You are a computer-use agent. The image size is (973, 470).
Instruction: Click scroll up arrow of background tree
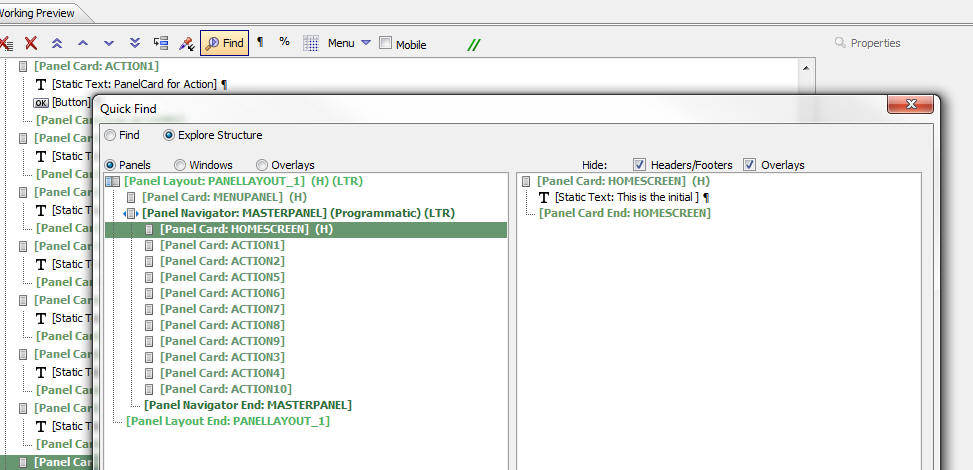[806, 67]
